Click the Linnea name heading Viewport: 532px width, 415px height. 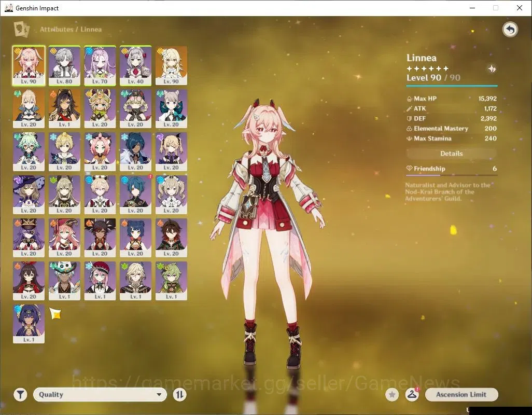(x=422, y=58)
